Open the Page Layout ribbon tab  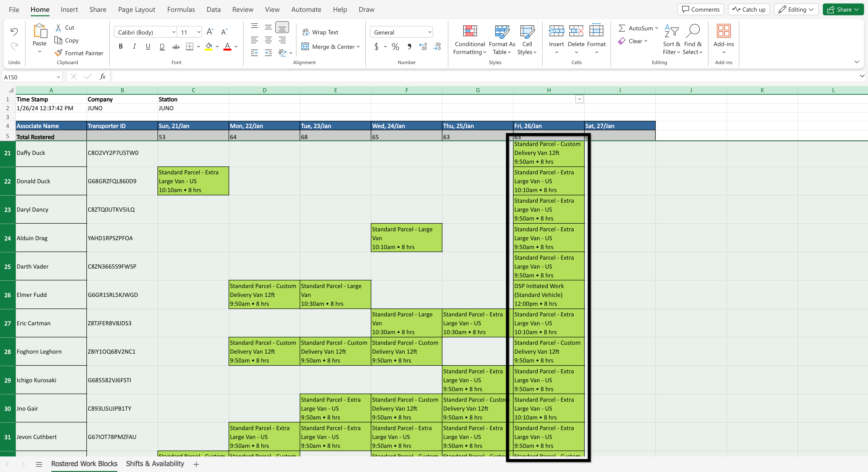pos(137,9)
